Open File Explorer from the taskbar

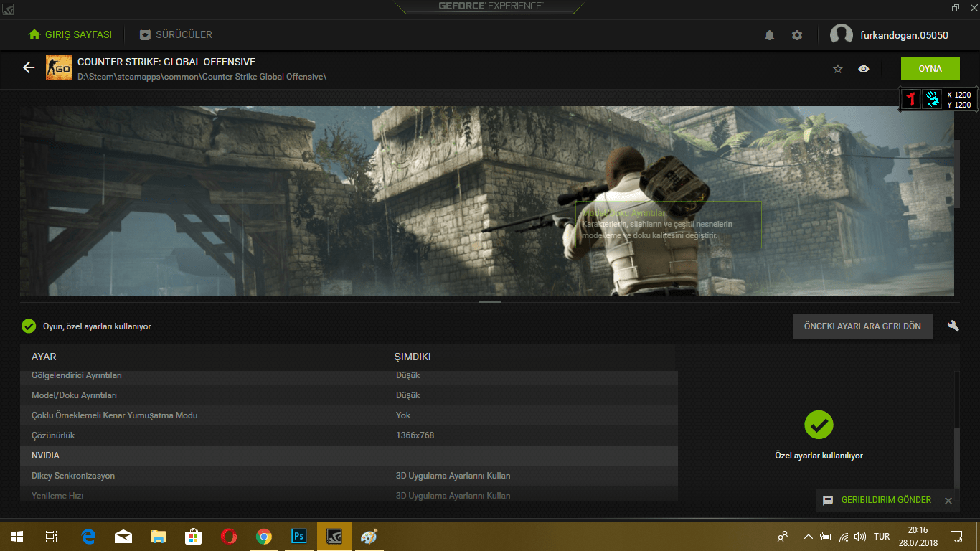click(x=159, y=537)
